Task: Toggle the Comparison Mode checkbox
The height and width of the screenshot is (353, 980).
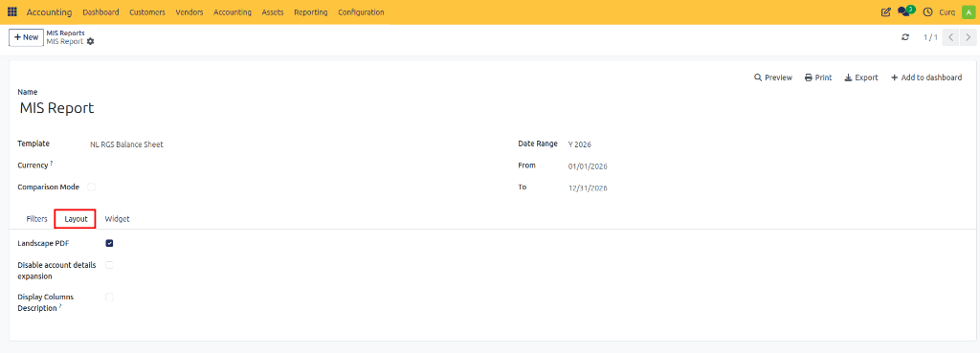Action: [91, 187]
